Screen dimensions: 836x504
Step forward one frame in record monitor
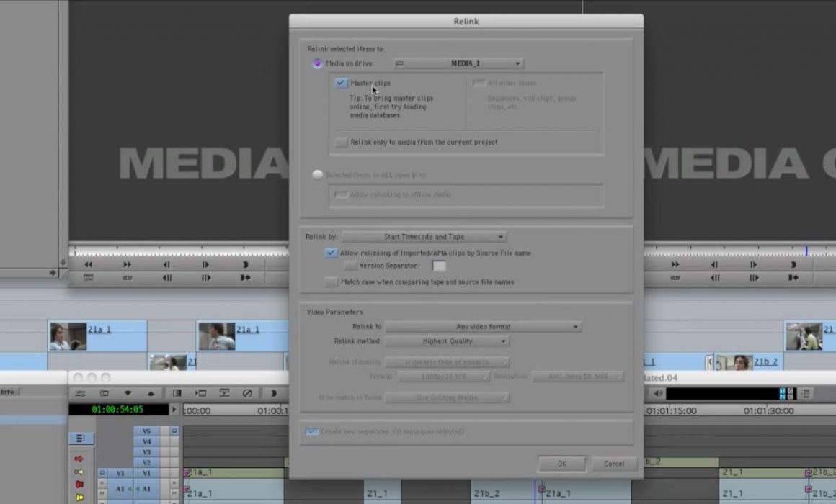(753, 264)
